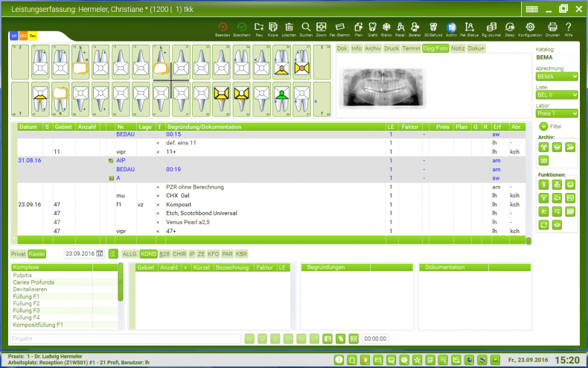Toggle the Filter round button
This screenshot has height=368, width=588.
coord(543,126)
